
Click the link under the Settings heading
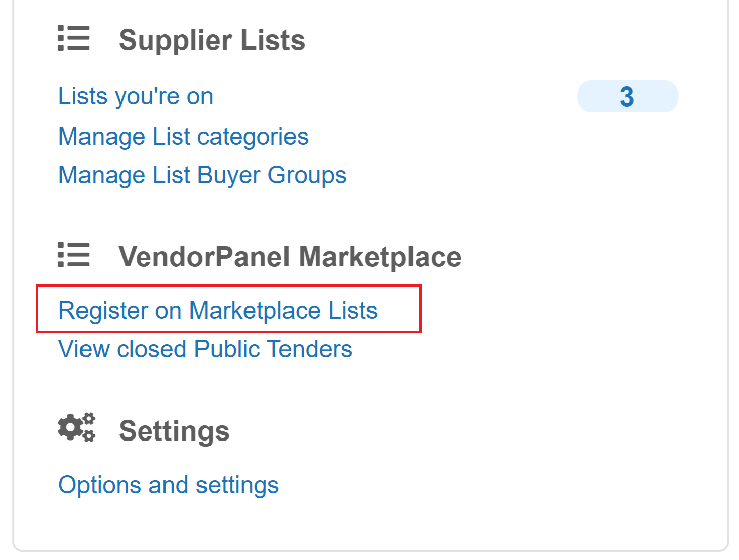pos(169,485)
